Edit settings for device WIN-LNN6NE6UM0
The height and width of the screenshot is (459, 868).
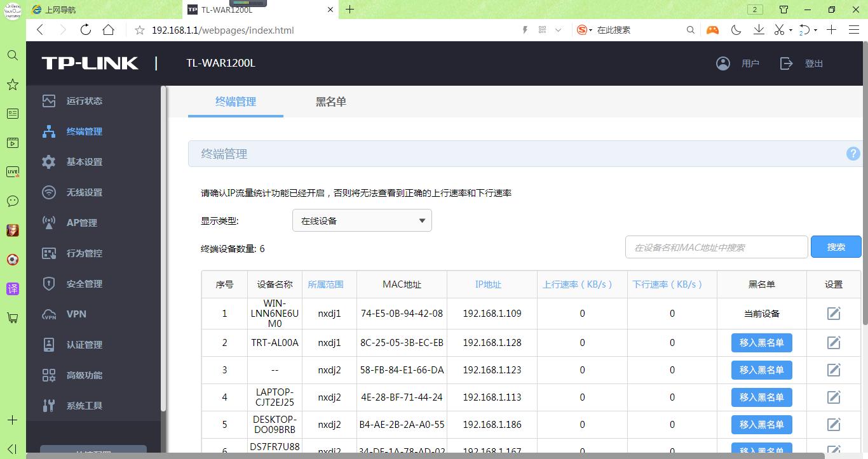coord(833,313)
